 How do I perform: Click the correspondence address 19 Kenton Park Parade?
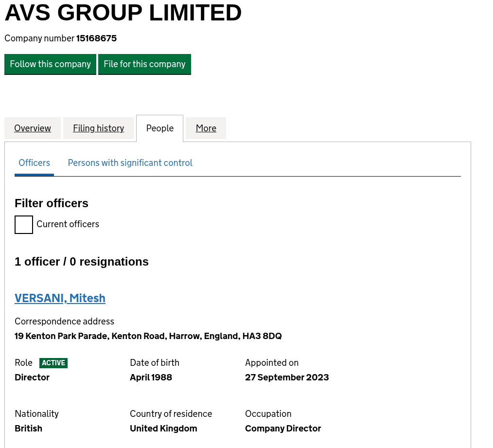148,336
